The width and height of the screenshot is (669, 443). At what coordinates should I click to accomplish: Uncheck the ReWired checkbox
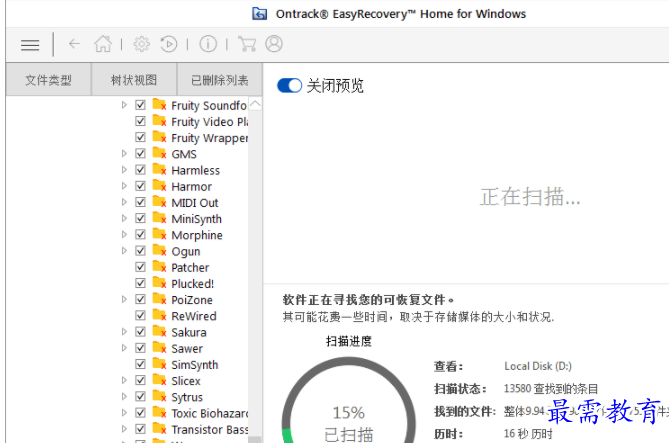coord(140,316)
